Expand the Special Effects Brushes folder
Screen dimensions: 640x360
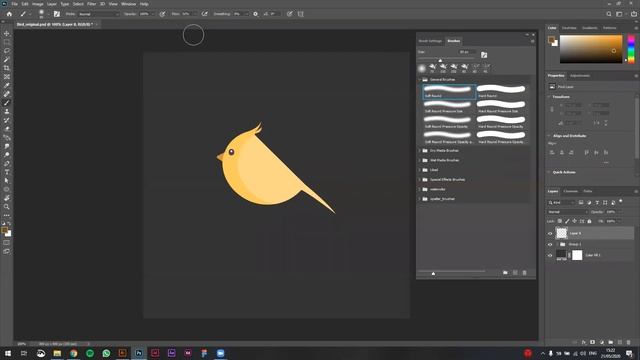[420, 180]
